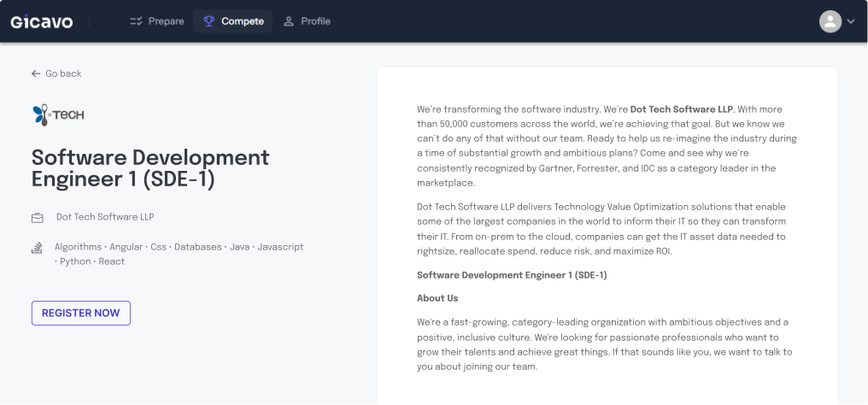This screenshot has width=868, height=405.
Task: Click the bold Dot Tech Software LLP text in description
Action: pos(682,109)
